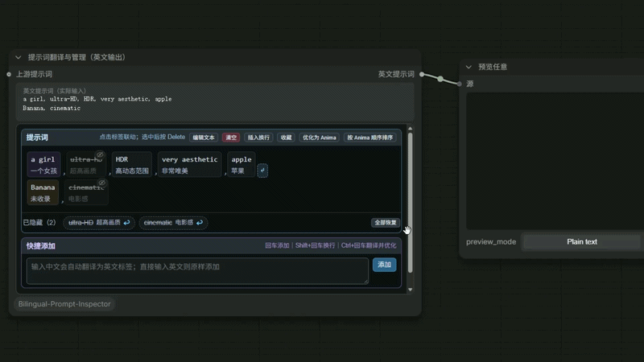The width and height of the screenshot is (644, 362).
Task: Toggle visibility eye on cinematic tag
Action: click(101, 183)
